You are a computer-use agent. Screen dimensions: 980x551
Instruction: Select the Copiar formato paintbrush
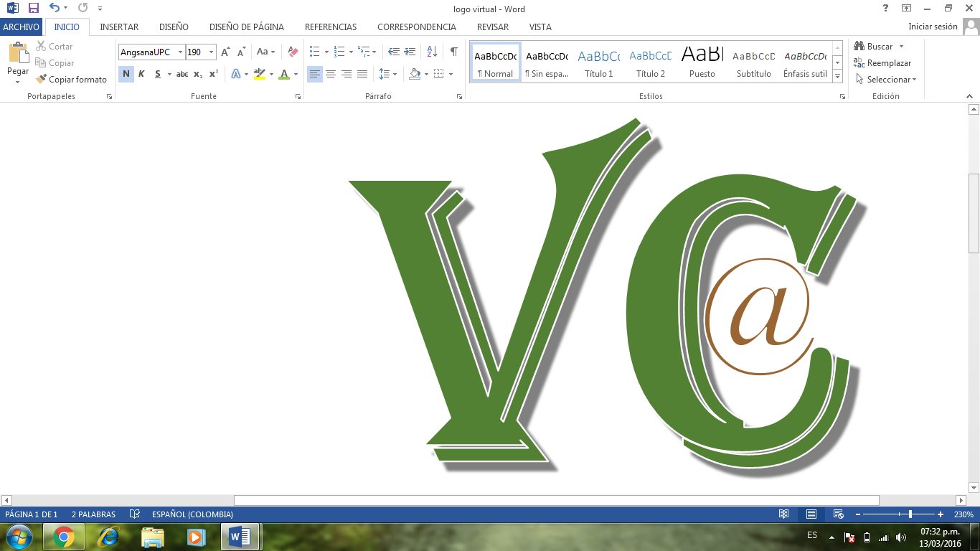pos(71,80)
